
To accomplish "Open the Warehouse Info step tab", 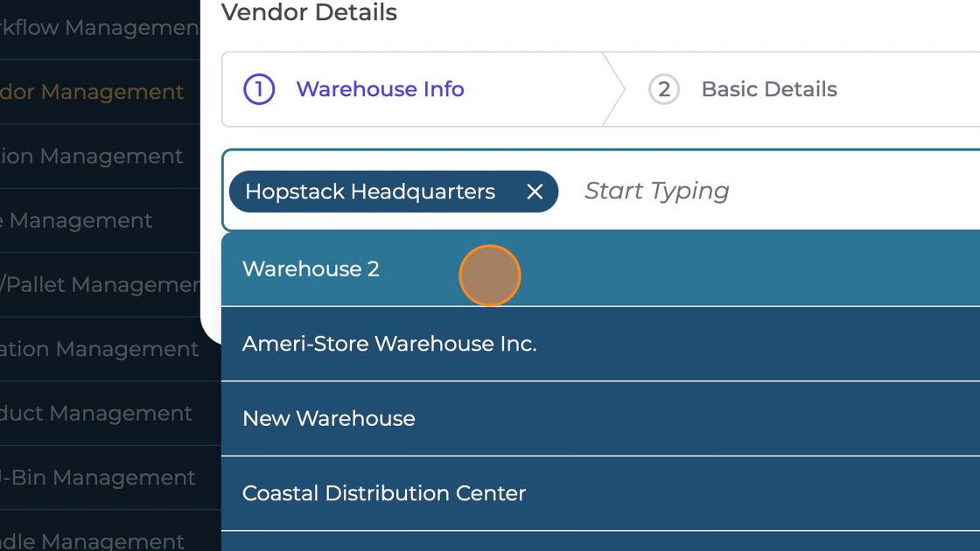I will pyautogui.click(x=380, y=89).
